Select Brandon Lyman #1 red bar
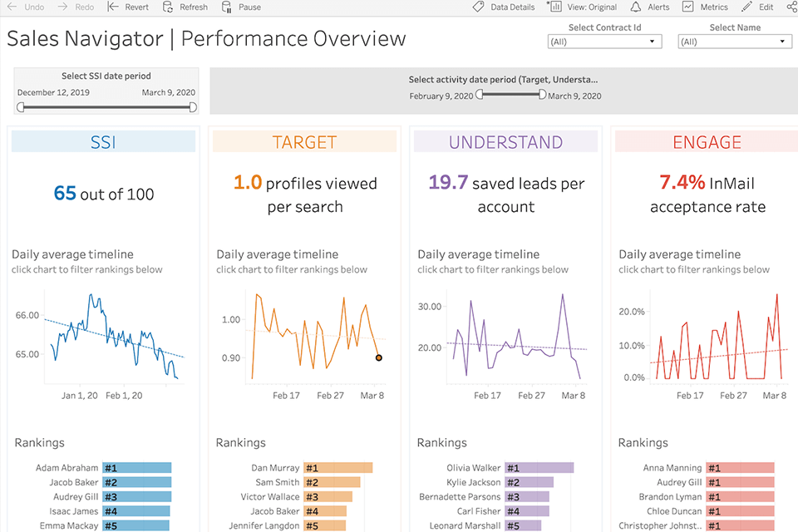This screenshot has width=798, height=532. pos(741,497)
